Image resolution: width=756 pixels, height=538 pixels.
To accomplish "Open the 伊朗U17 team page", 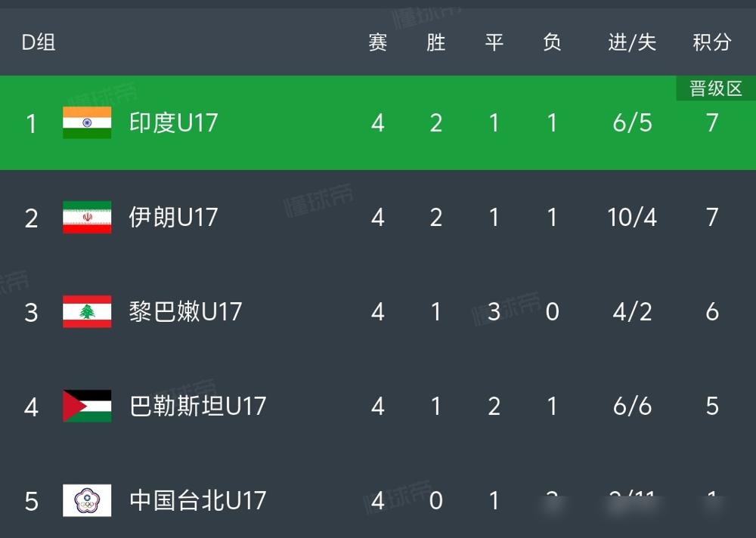I will coord(174,217).
